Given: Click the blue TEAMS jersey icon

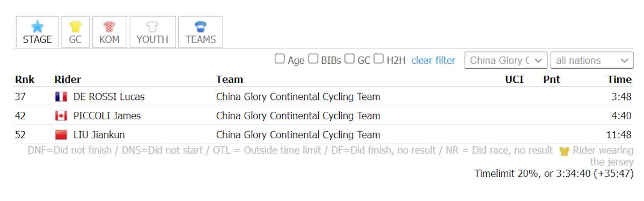Looking at the screenshot, I should (x=201, y=26).
